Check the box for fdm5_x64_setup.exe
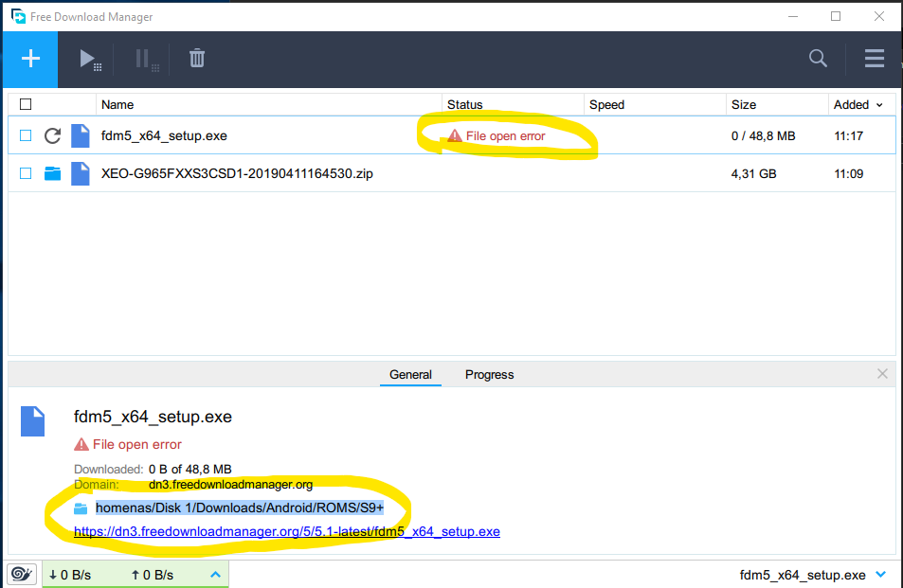903x588 pixels. (26, 135)
